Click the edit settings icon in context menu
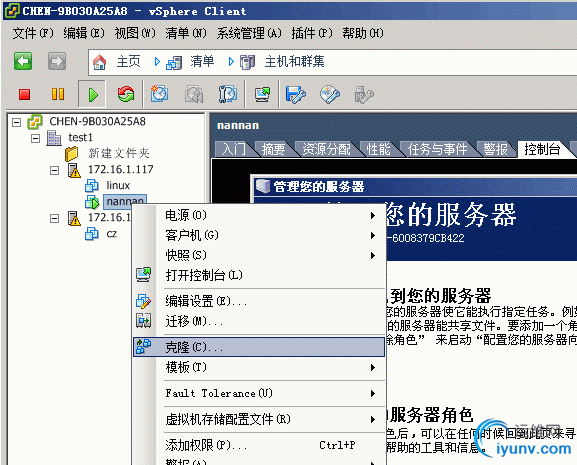Screen dimensions: 577x465 [144, 301]
